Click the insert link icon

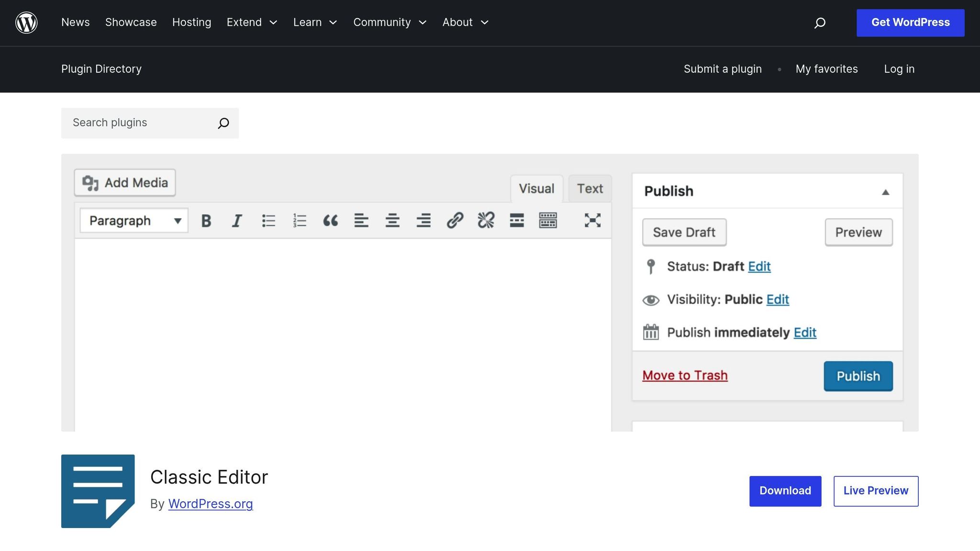click(x=455, y=220)
